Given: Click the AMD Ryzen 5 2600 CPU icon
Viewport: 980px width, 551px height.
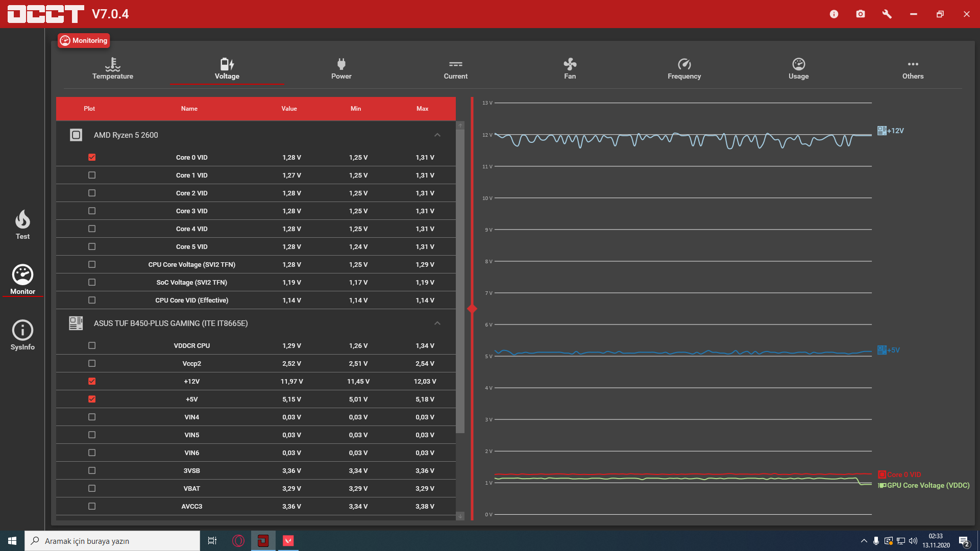Looking at the screenshot, I should click(x=76, y=135).
